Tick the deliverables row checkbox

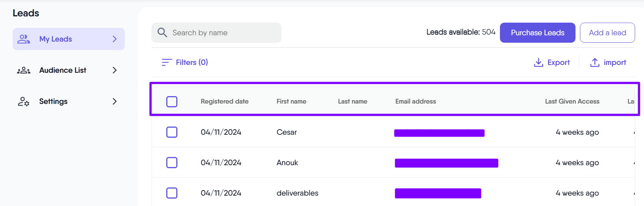tap(172, 193)
